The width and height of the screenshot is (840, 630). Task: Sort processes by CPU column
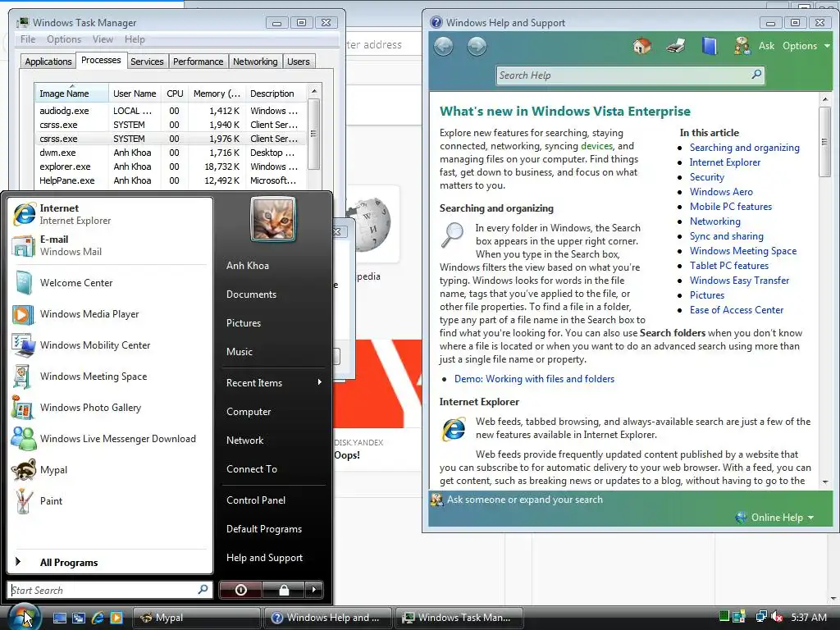175,94
